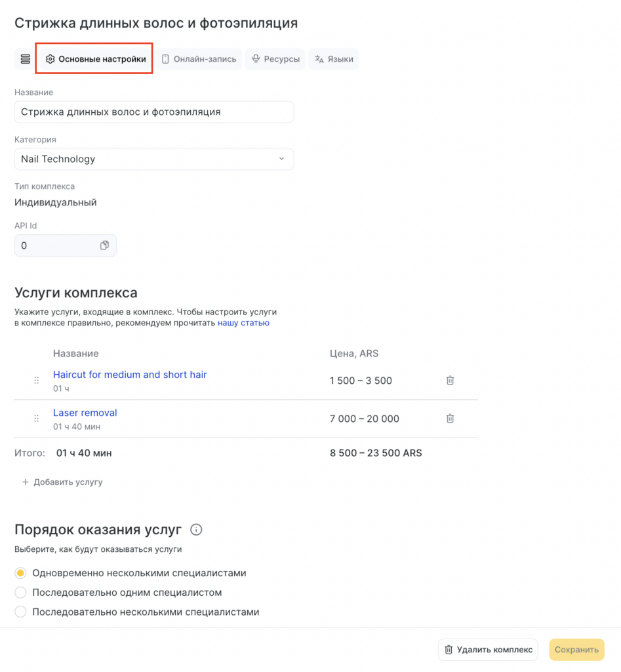Click drag handle of Laser removal row
Screen dimensions: 621x672
point(36,419)
